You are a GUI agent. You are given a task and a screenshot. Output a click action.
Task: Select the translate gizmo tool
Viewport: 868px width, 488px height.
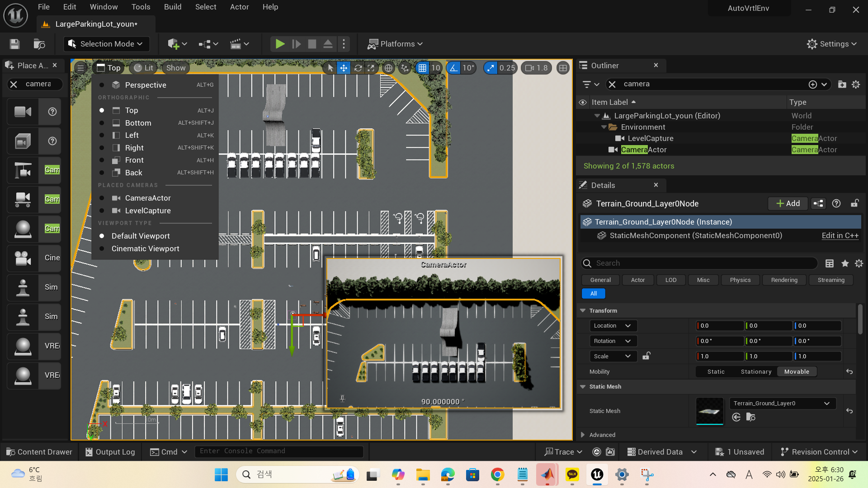[344, 68]
